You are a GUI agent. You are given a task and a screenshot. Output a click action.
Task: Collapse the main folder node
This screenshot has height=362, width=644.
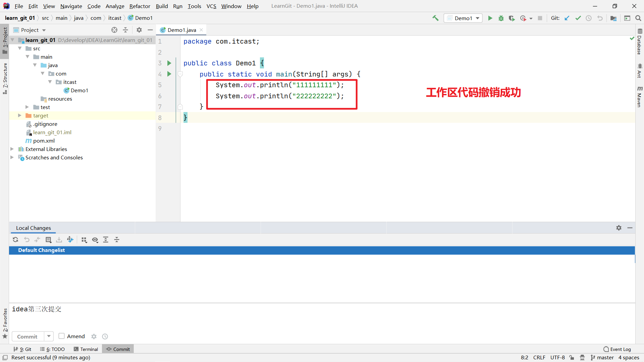pyautogui.click(x=28, y=57)
